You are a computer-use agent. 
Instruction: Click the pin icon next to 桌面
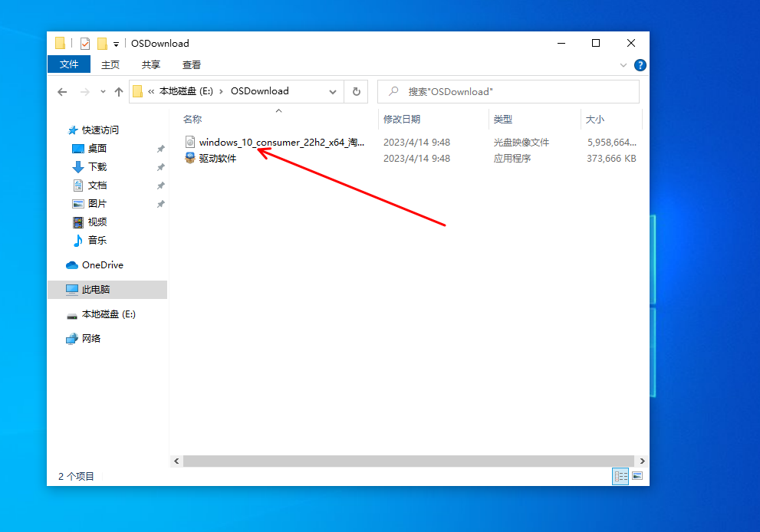160,149
